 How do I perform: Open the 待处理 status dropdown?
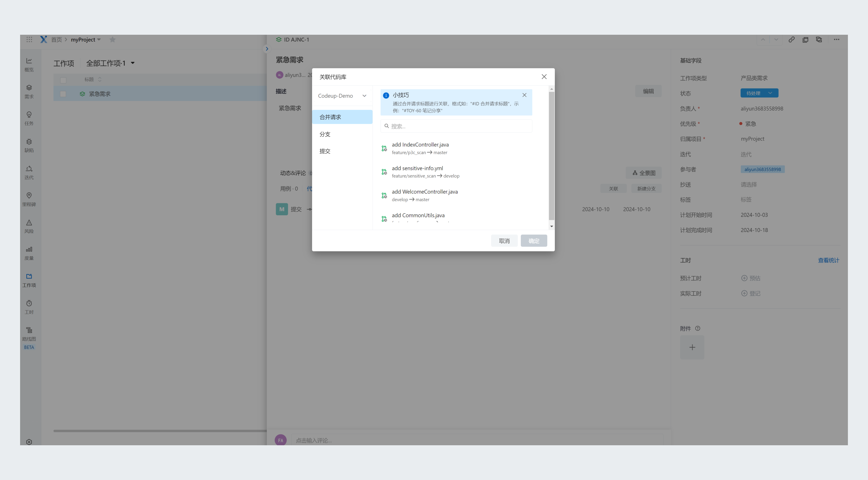(759, 93)
